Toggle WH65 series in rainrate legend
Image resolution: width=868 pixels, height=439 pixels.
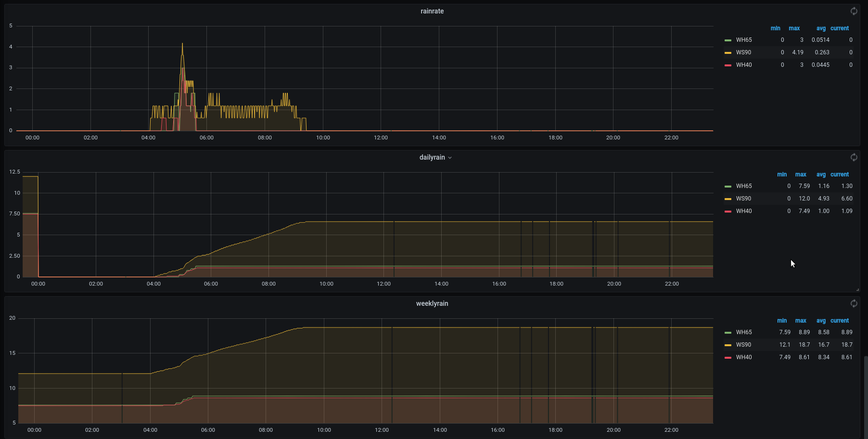click(743, 40)
